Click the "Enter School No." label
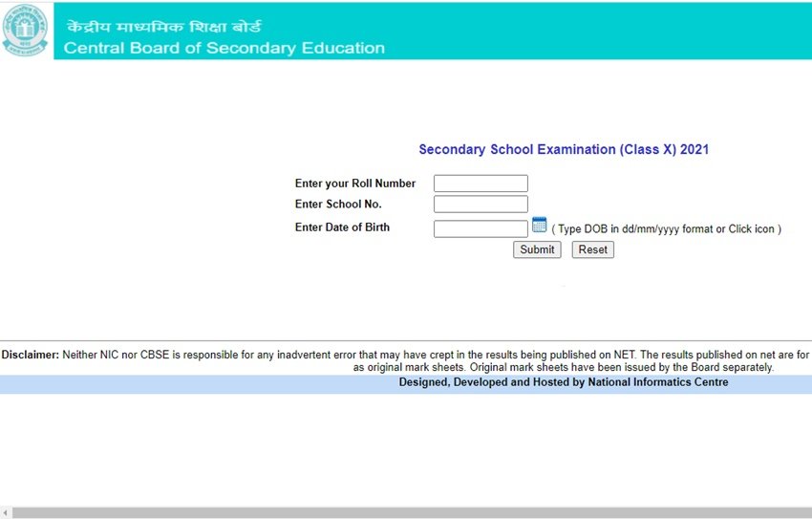Screen dimensions: 812x519 338,205
